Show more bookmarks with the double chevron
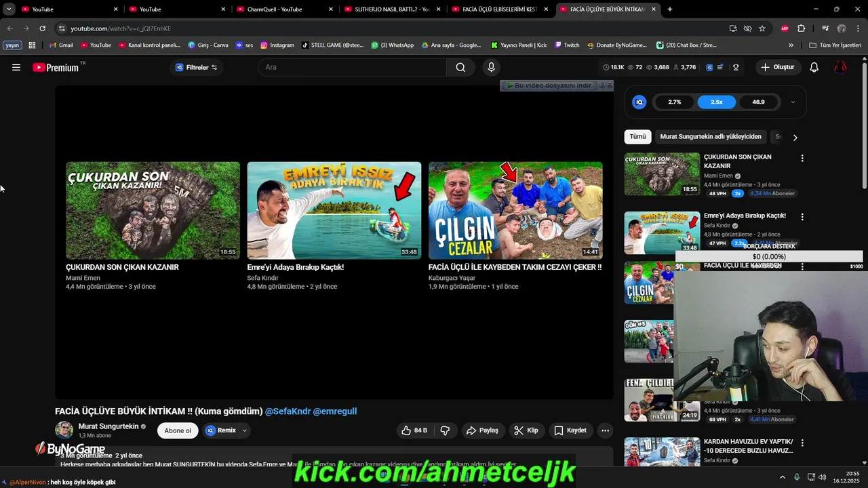The height and width of the screenshot is (488, 868). point(791,45)
